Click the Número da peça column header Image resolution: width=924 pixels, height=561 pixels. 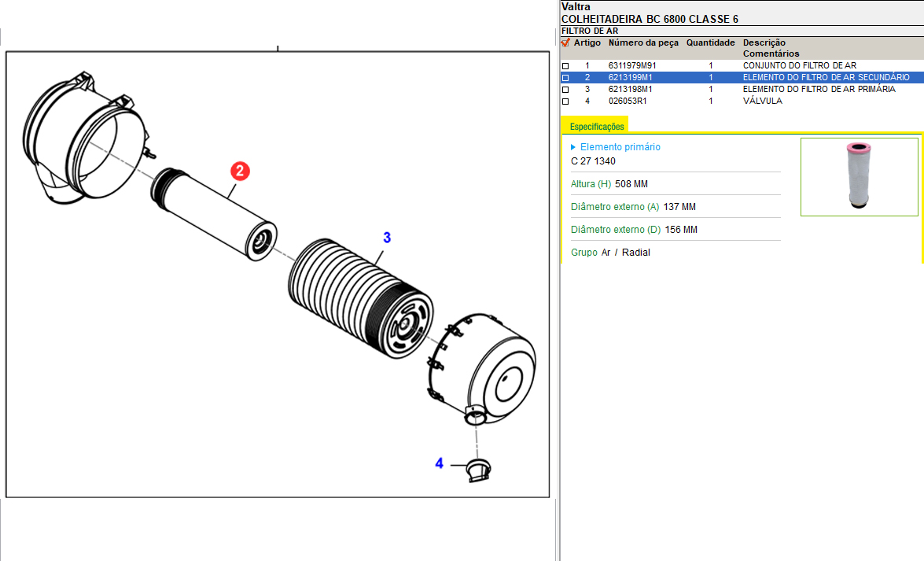(x=643, y=42)
